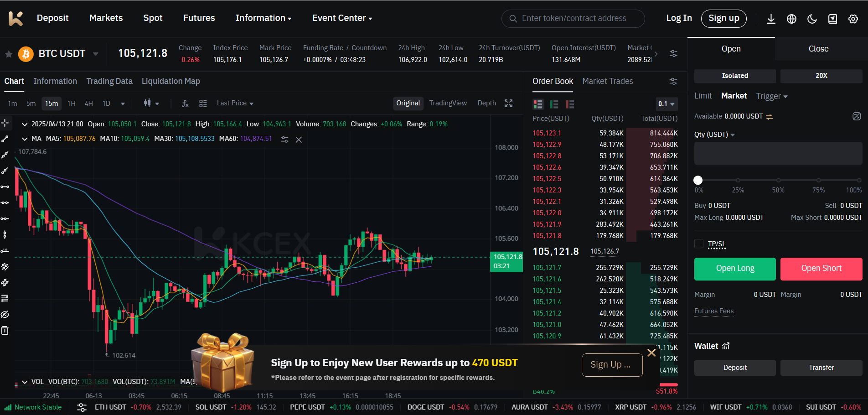
Task: Select the 1H timeframe
Action: [72, 104]
